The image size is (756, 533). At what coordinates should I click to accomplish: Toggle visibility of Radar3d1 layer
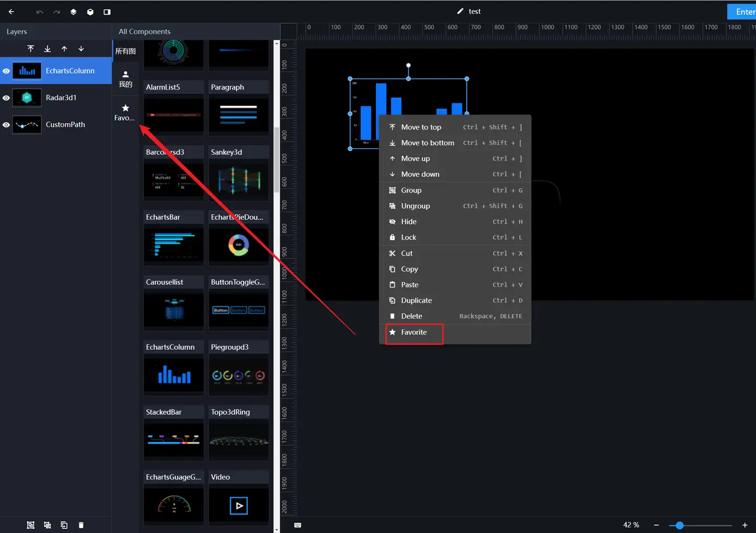point(6,98)
